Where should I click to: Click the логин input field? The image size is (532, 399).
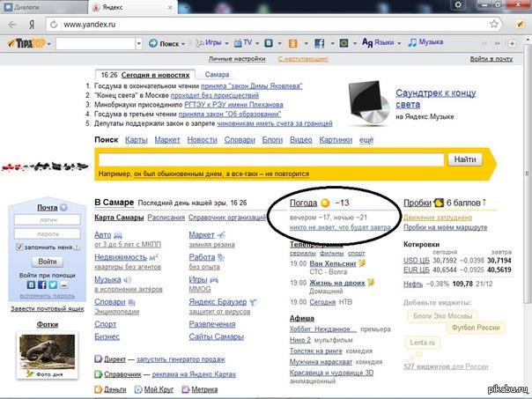point(48,219)
